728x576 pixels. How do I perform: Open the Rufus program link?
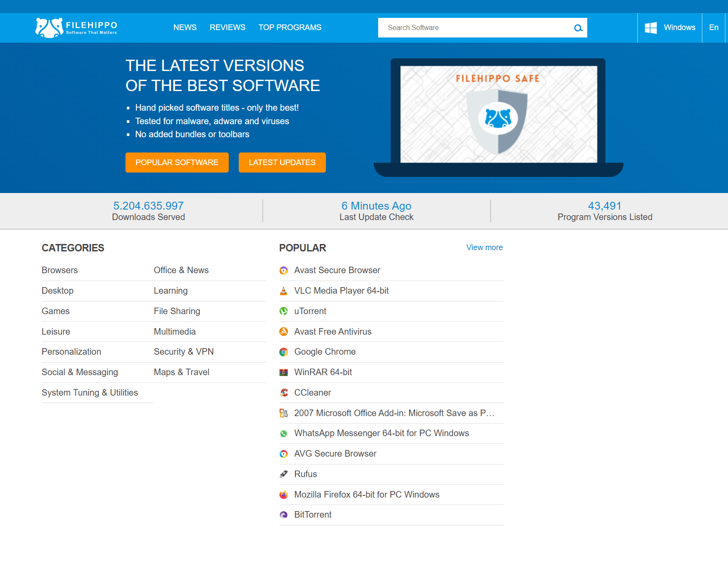coord(305,474)
